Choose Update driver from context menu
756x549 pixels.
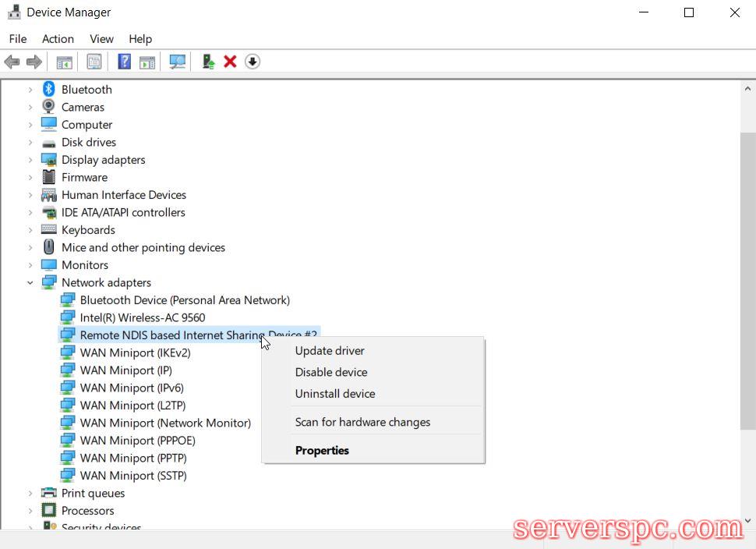pos(330,351)
